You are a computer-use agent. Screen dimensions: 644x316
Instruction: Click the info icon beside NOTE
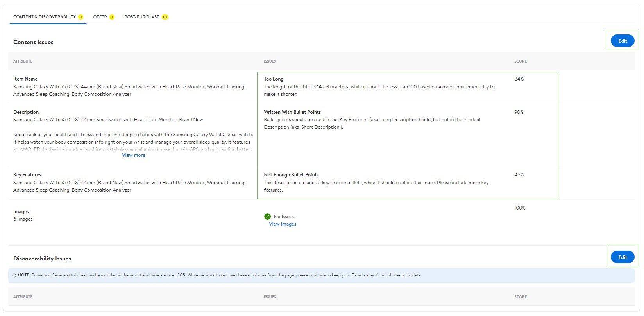coord(14,275)
